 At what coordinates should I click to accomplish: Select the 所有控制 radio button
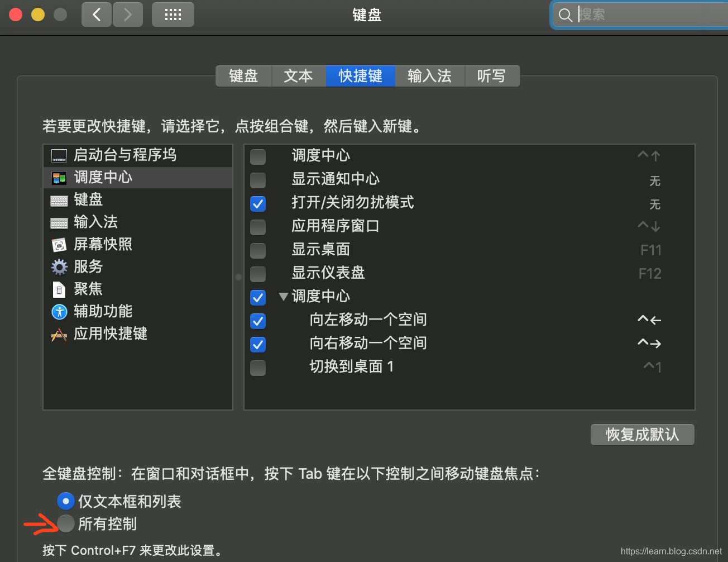coord(66,523)
